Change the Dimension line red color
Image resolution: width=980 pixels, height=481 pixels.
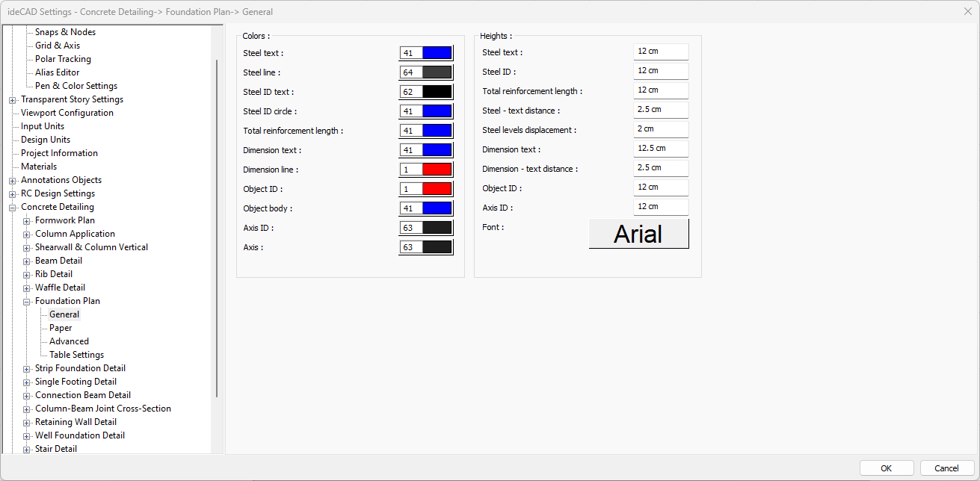tap(437, 170)
